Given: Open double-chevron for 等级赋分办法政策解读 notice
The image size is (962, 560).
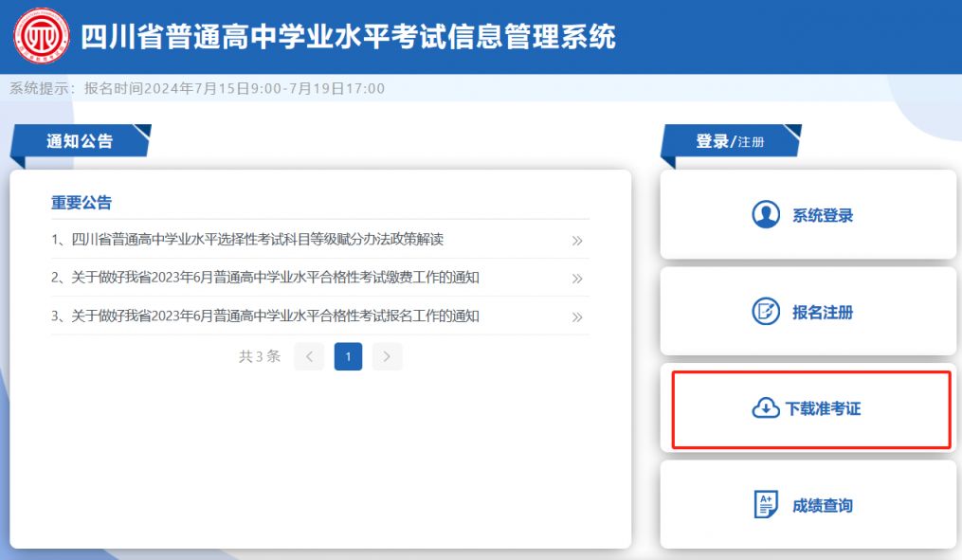Looking at the screenshot, I should 576,241.
